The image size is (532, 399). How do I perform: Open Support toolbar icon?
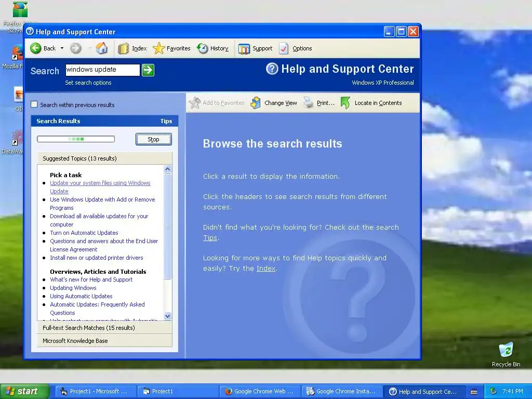(244, 48)
